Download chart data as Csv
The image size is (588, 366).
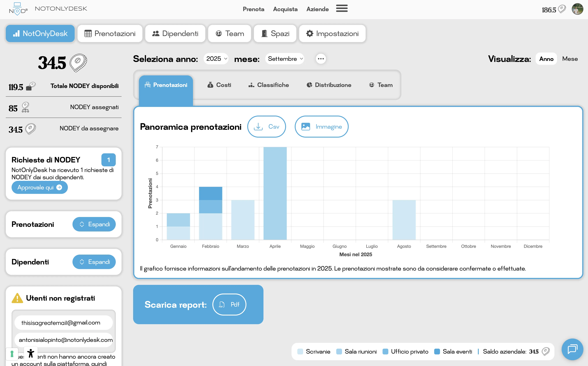tap(267, 127)
